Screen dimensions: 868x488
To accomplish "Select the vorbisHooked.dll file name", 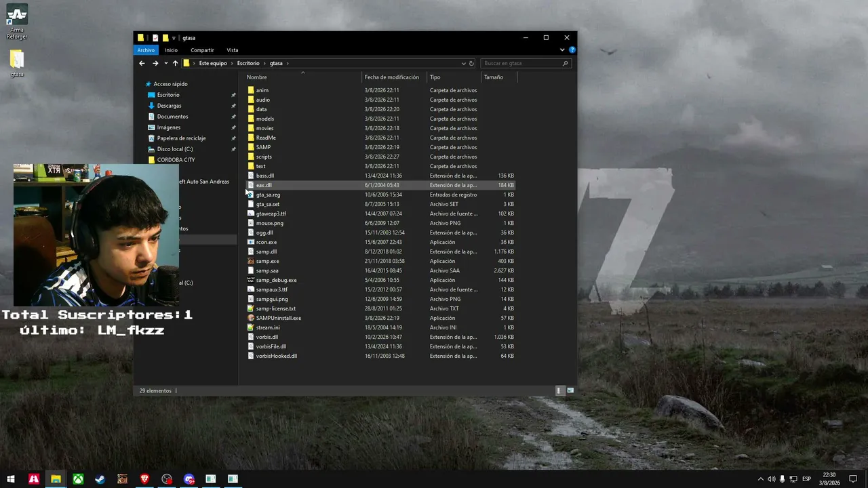I will (x=277, y=356).
